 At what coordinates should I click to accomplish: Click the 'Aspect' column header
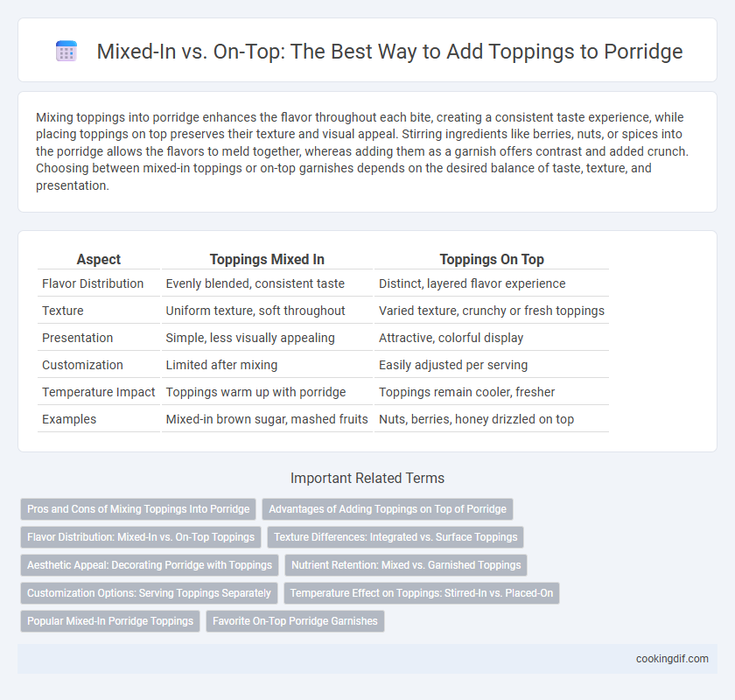tap(99, 259)
